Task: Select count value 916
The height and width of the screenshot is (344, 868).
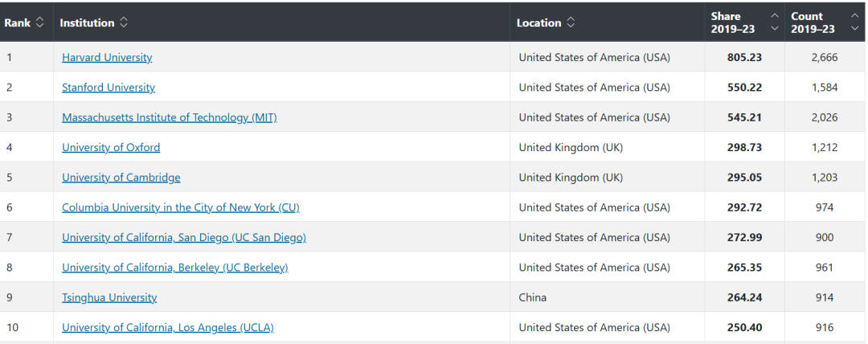Action: 825,327
